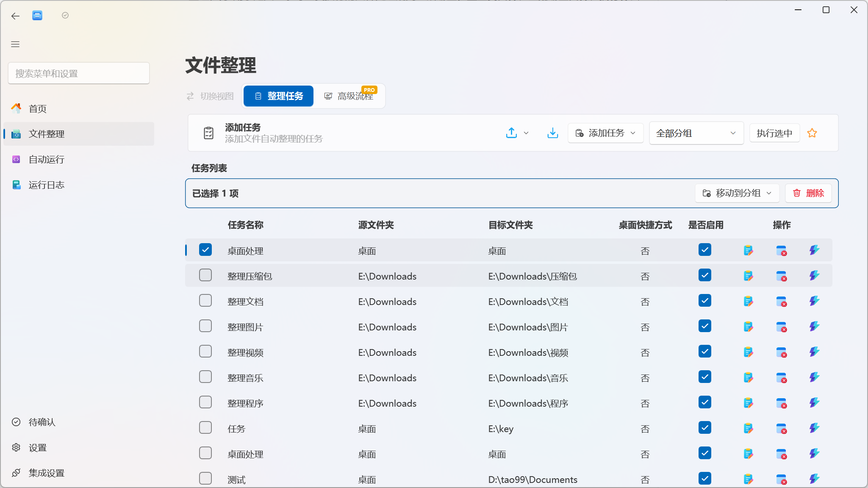The width and height of the screenshot is (868, 488).
Task: Open 运行日志 in the sidebar
Action: [79, 185]
